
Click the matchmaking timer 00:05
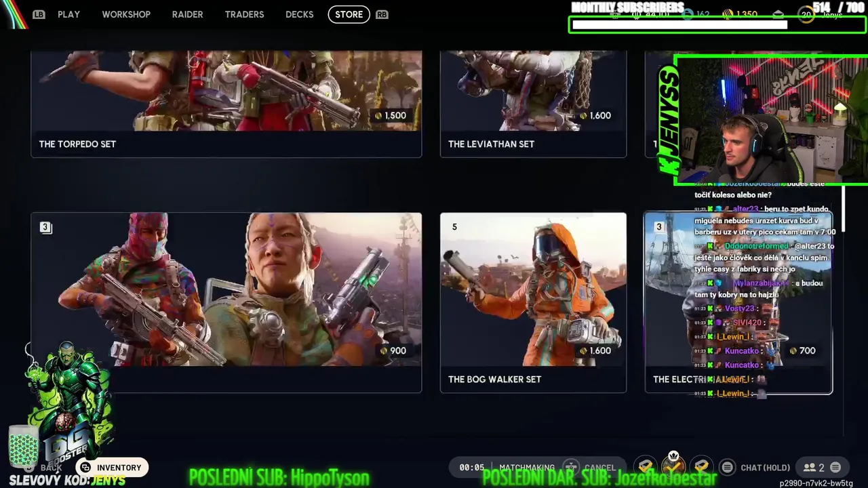(471, 468)
